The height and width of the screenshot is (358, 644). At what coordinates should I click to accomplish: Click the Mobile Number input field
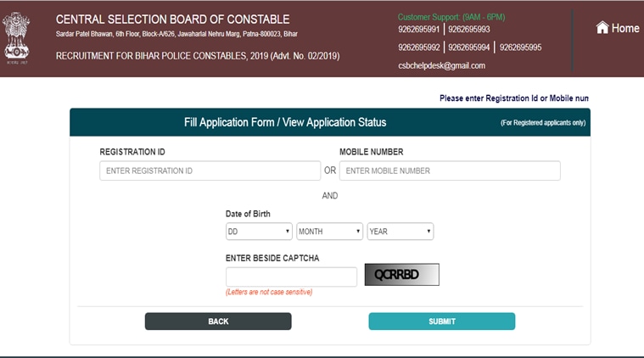450,171
